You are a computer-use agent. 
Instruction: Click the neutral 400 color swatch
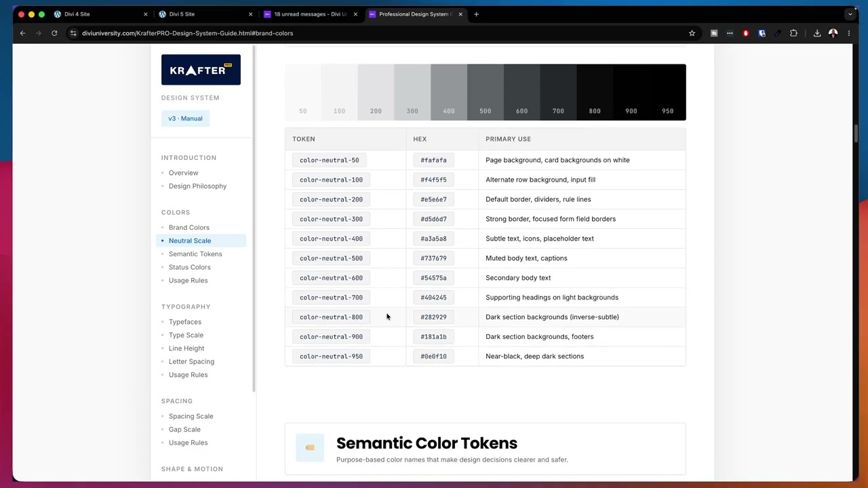click(449, 92)
